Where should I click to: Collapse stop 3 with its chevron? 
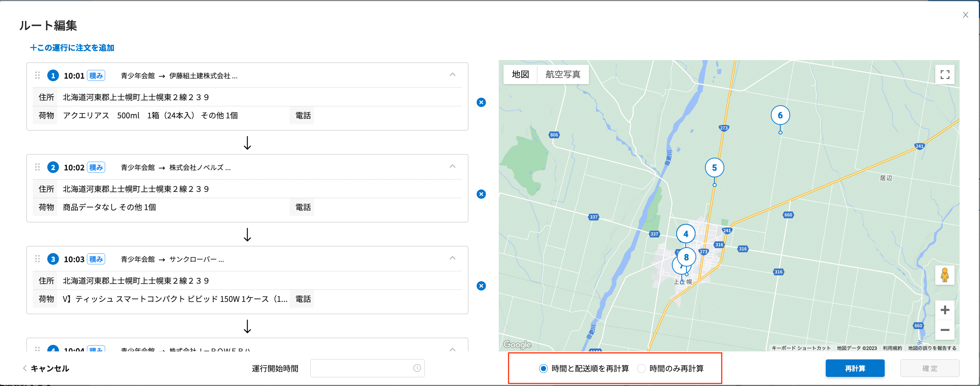452,258
